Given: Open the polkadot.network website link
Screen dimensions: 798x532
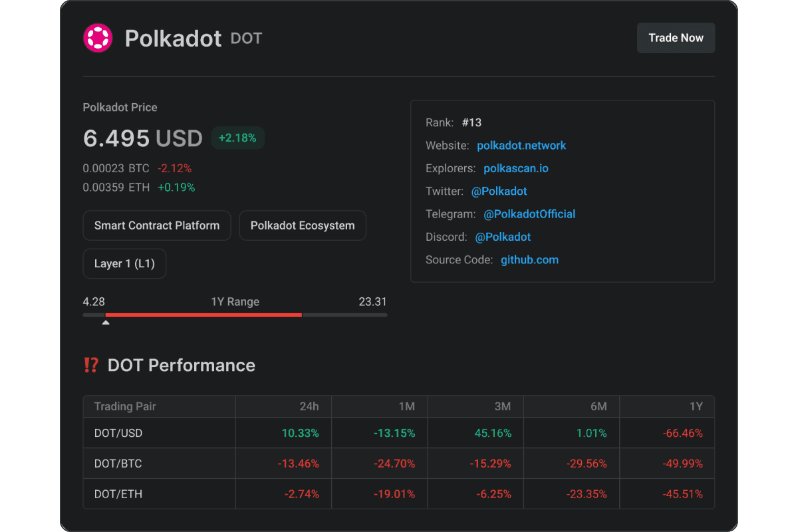Looking at the screenshot, I should coord(521,146).
